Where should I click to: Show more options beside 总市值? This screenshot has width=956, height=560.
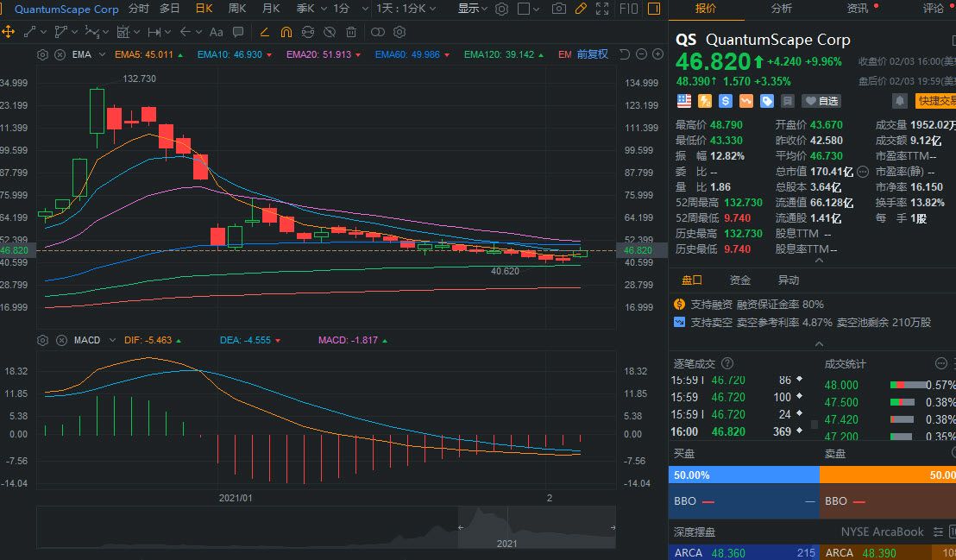click(862, 172)
